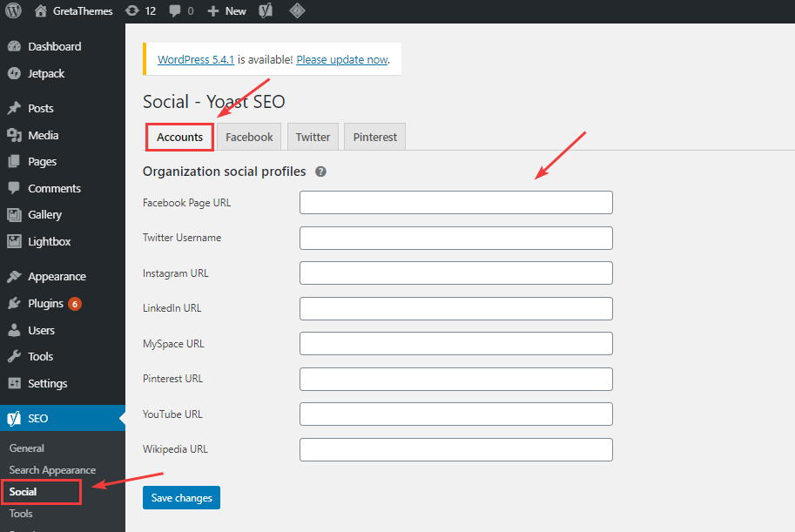This screenshot has height=532, width=795.
Task: Click the SEO Yoast sidebar icon
Action: (14, 419)
